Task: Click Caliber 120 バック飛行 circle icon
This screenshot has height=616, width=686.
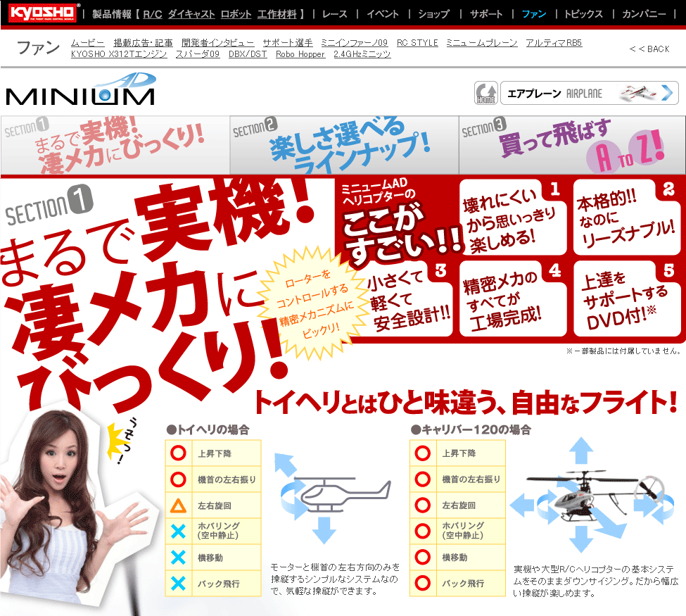Action: coord(423,583)
